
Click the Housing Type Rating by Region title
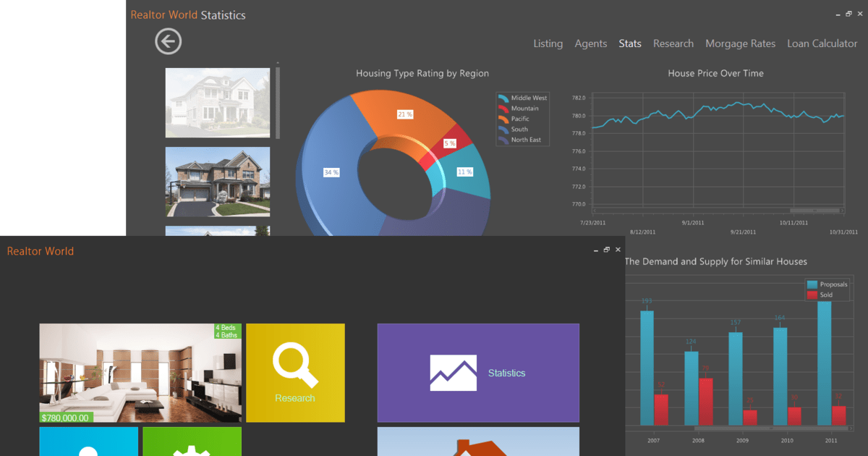tap(422, 73)
